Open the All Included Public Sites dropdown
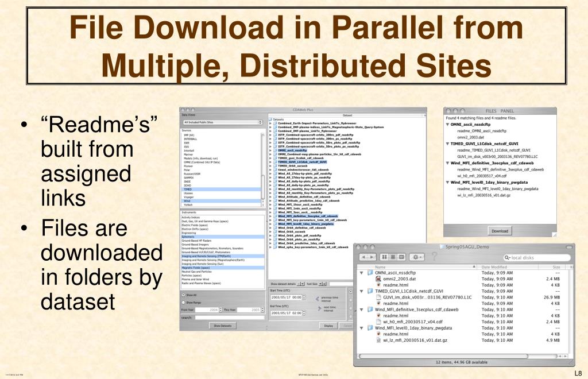588x379 pixels. pos(222,122)
